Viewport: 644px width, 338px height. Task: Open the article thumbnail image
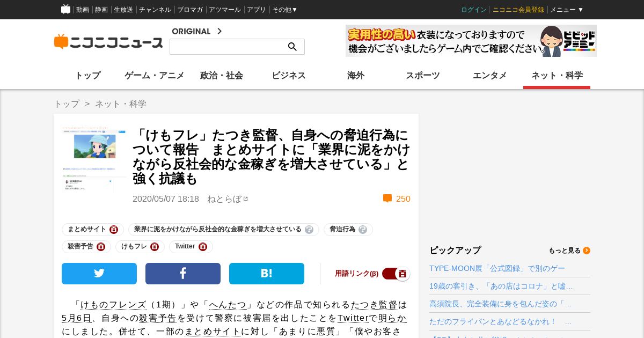pyautogui.click(x=94, y=160)
